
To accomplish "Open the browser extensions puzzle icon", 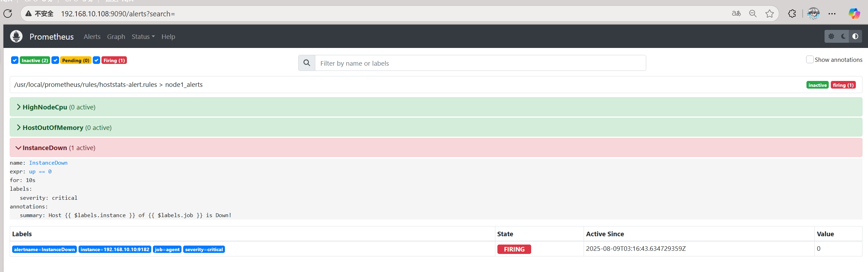I will click(792, 14).
